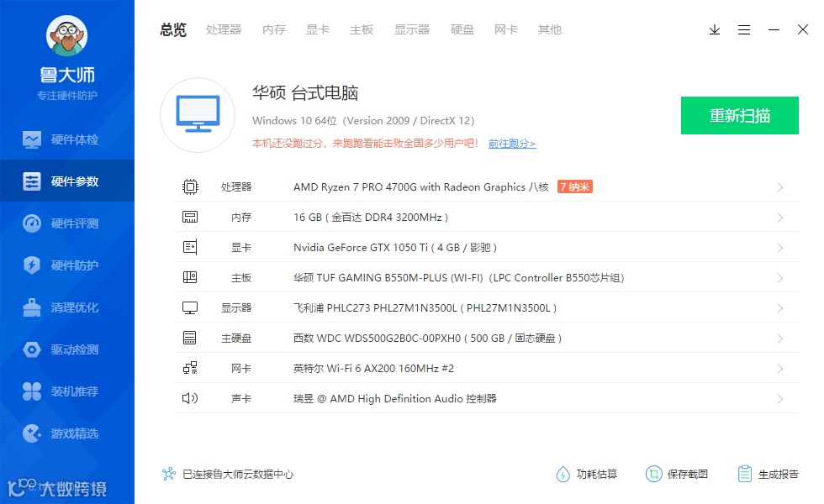Expand the 飞利浦 monitor row chevron
Screen dimensions: 824x504
coord(780,308)
